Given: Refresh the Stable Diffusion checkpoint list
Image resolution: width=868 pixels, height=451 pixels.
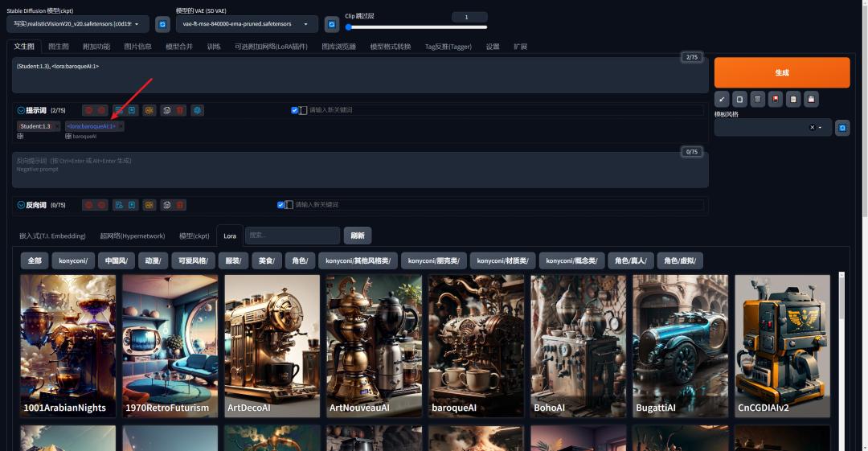Looking at the screenshot, I should (162, 25).
